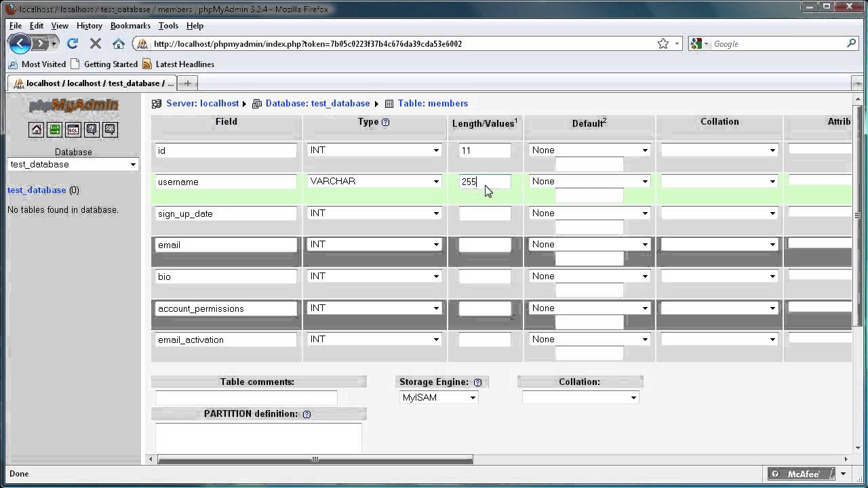Open phpMyAdmin Home icon in sidebar
868x488 pixels.
(37, 129)
